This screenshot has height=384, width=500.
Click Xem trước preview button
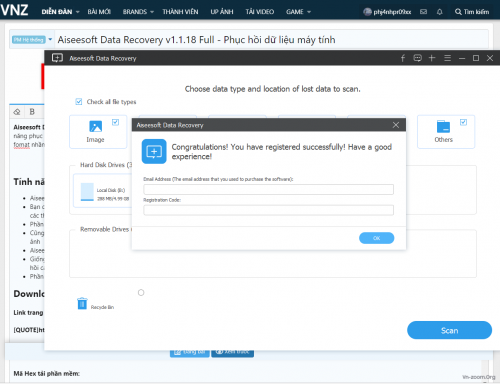click(232, 353)
